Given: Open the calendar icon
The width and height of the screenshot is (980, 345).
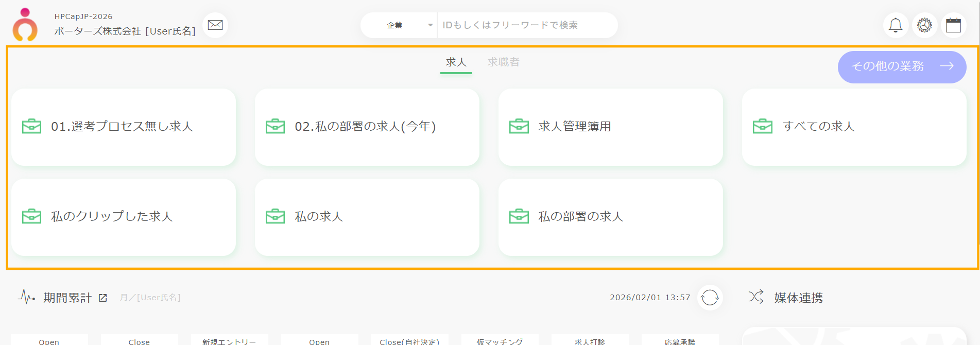Looking at the screenshot, I should tap(953, 25).
